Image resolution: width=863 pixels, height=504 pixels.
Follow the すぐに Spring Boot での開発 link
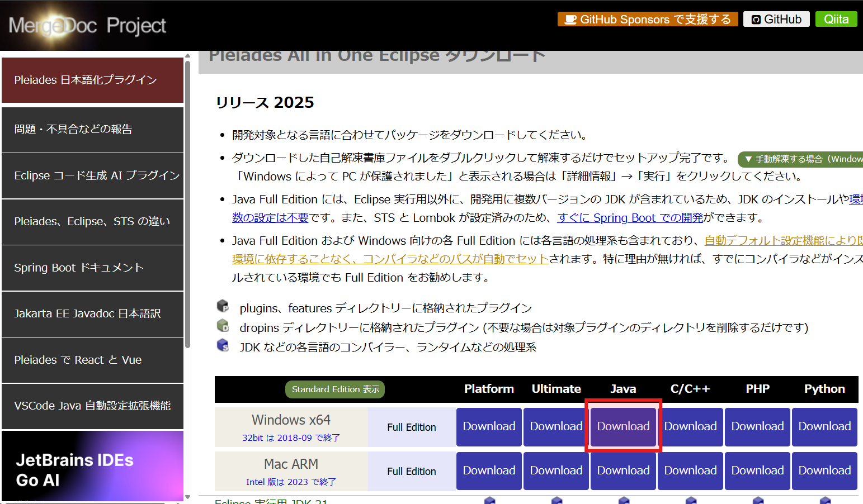pos(630,218)
